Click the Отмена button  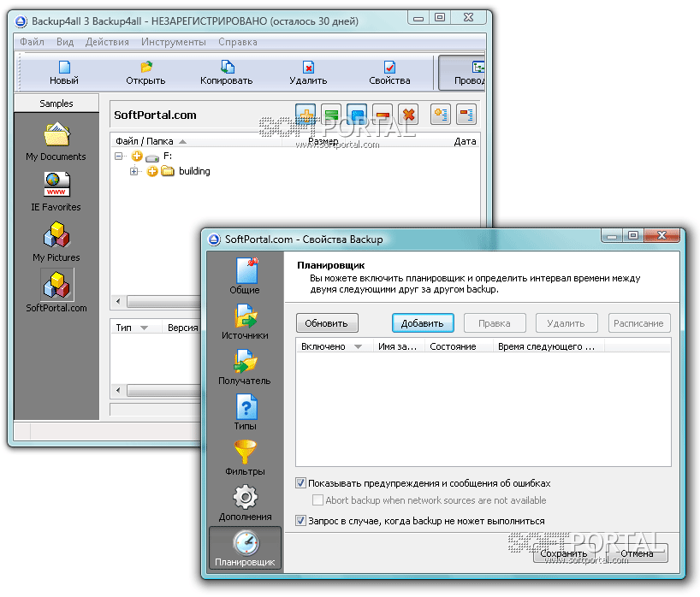[x=637, y=553]
